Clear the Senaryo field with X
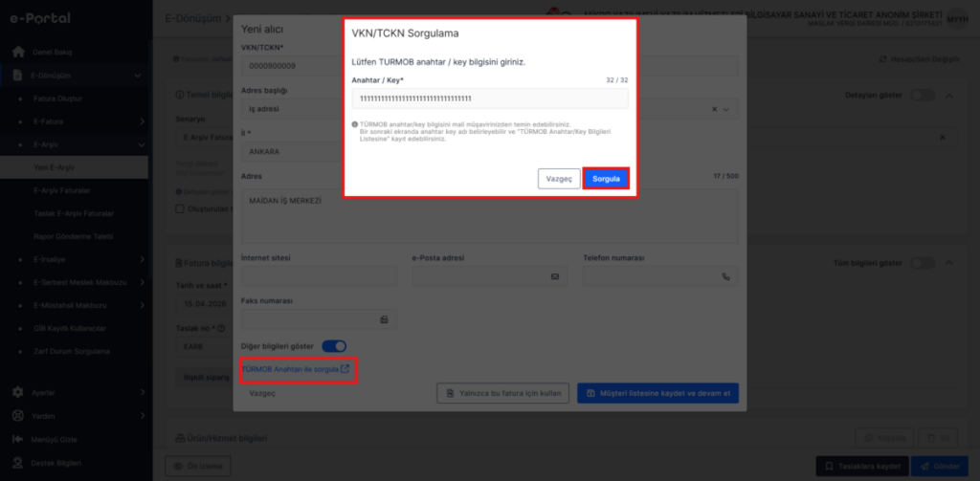Viewport: 980px width, 481px height. (x=943, y=137)
